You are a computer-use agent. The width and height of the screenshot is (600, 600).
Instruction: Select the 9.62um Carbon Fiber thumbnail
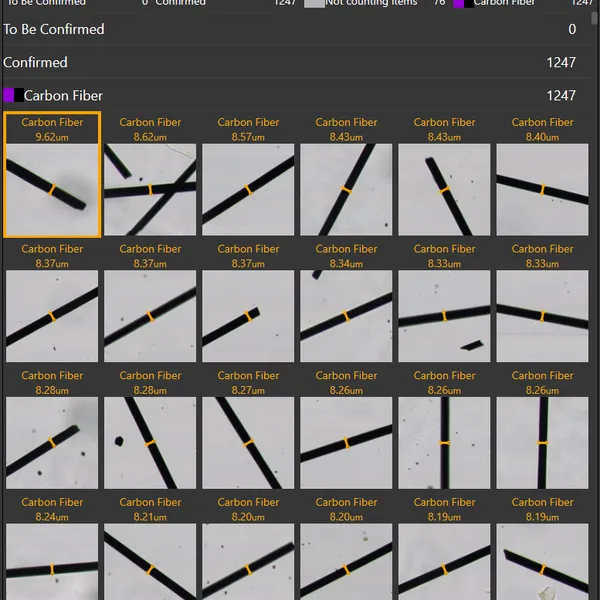pos(52,174)
